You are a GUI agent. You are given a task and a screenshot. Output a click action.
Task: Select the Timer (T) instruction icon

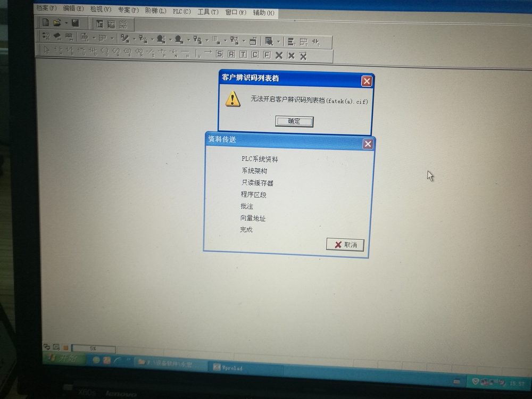(243, 54)
